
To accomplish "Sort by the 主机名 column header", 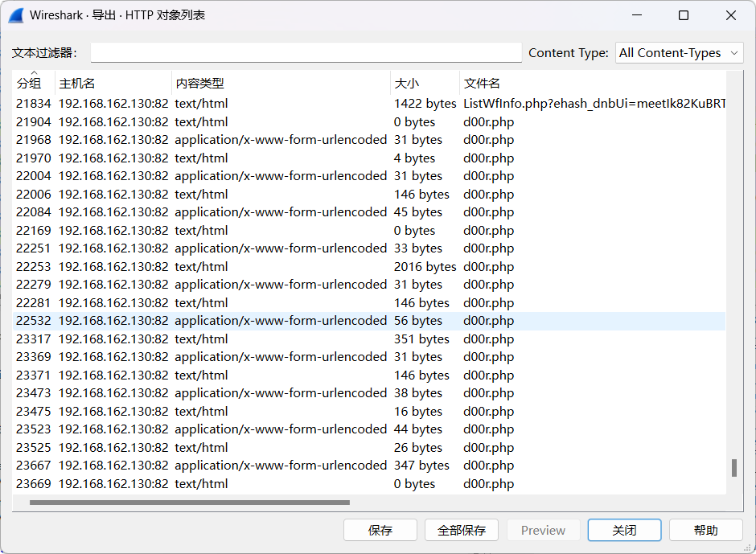I will coord(113,84).
